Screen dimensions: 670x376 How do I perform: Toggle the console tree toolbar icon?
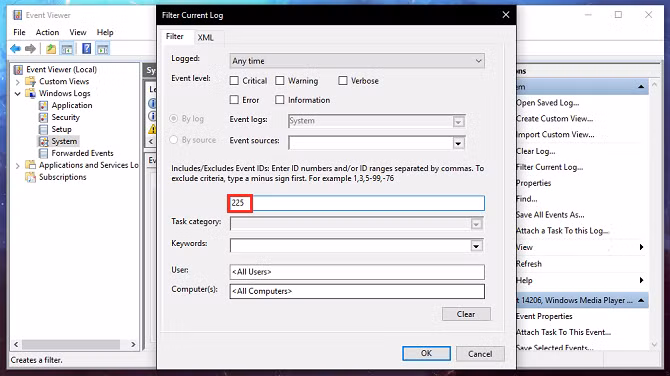[x=67, y=49]
